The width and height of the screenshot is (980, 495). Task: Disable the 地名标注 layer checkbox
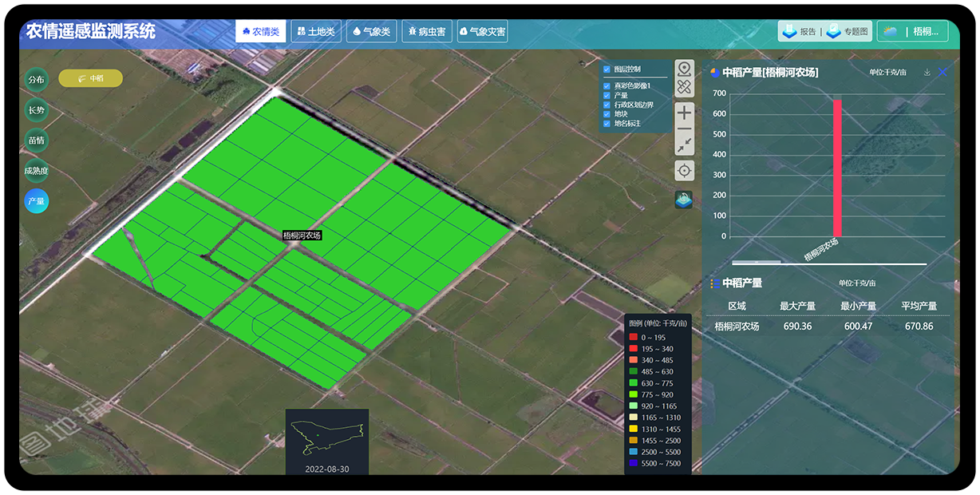(x=607, y=124)
